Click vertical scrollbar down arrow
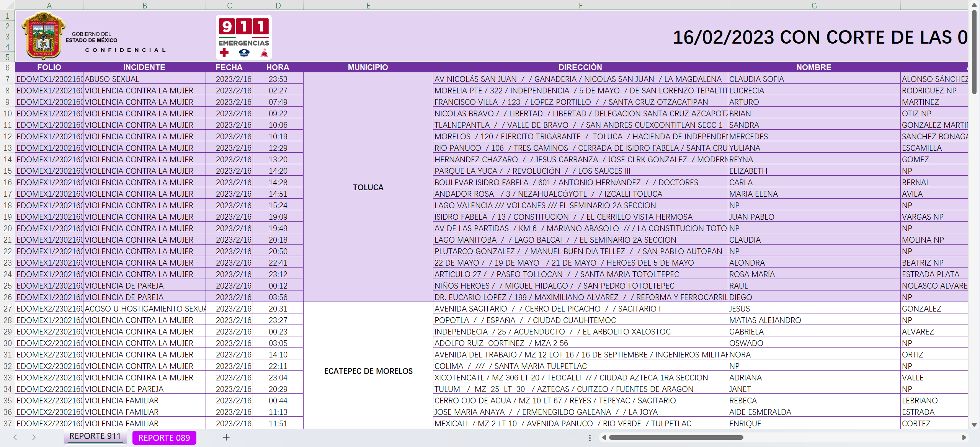The width and height of the screenshot is (980, 447). [x=974, y=424]
